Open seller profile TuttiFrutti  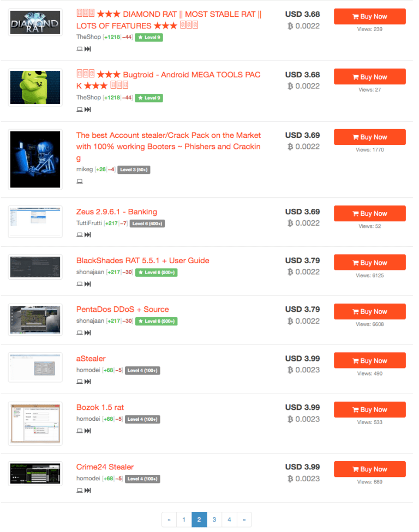89,223
